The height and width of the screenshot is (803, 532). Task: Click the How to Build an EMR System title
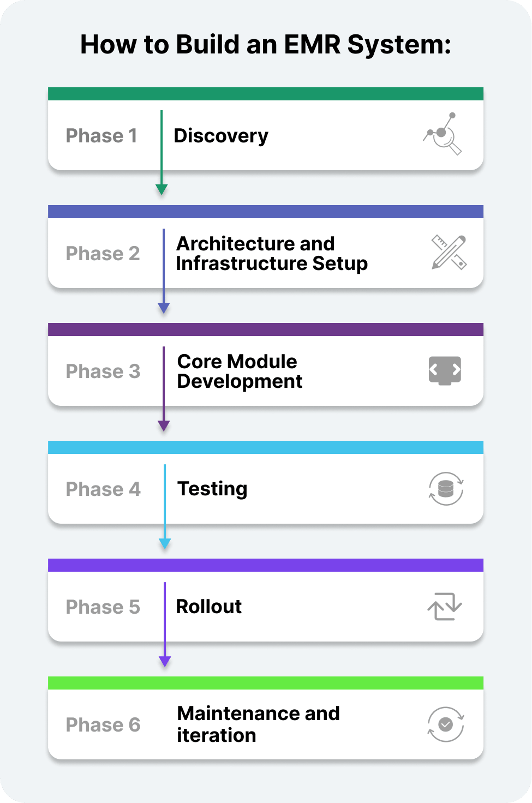click(266, 45)
